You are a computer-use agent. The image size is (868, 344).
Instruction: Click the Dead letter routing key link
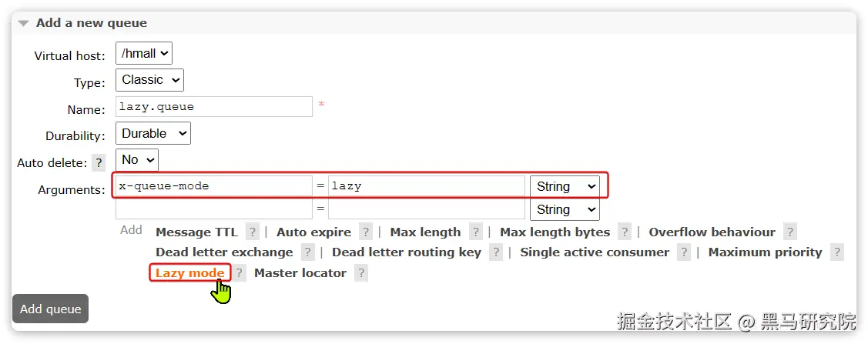(x=406, y=252)
